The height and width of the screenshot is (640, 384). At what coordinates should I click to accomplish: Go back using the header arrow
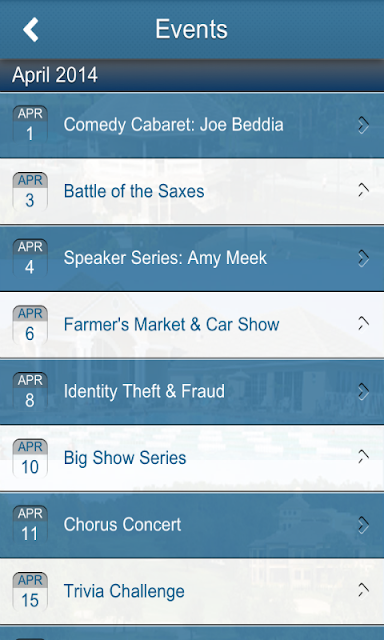31,29
